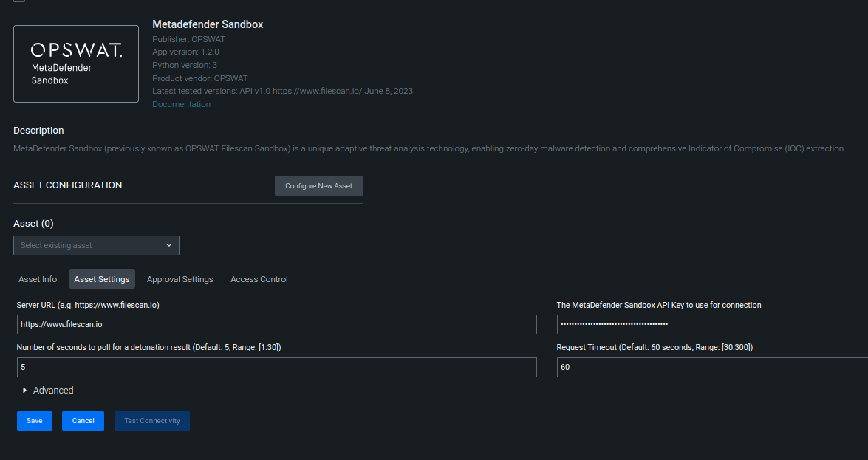Cancel the asset configuration
The width and height of the screenshot is (868, 460).
83,421
